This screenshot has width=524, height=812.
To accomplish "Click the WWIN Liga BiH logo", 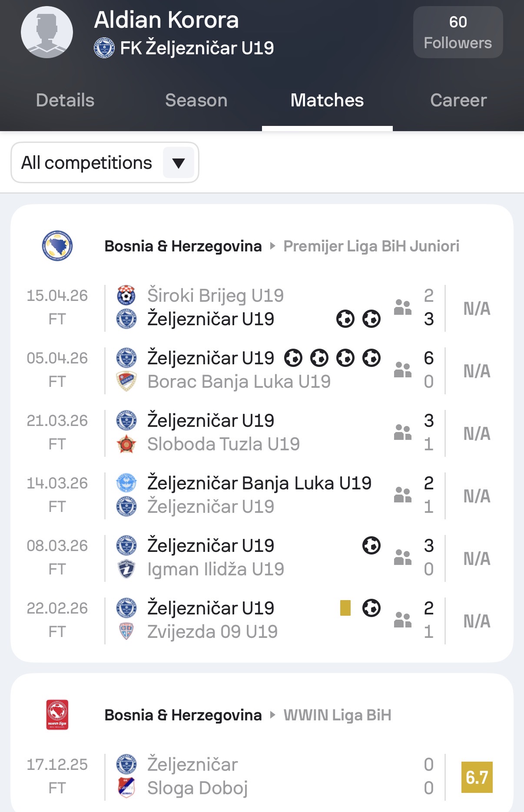I will (57, 715).
